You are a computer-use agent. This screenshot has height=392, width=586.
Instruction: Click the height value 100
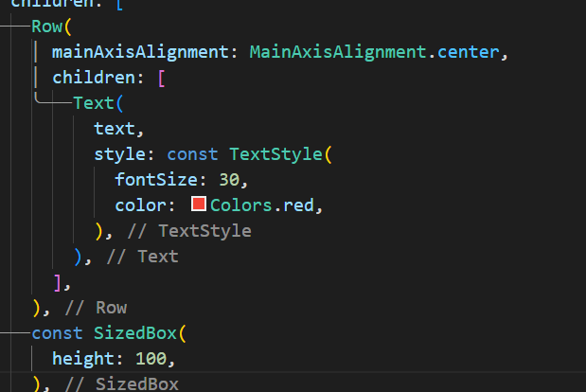point(151,359)
